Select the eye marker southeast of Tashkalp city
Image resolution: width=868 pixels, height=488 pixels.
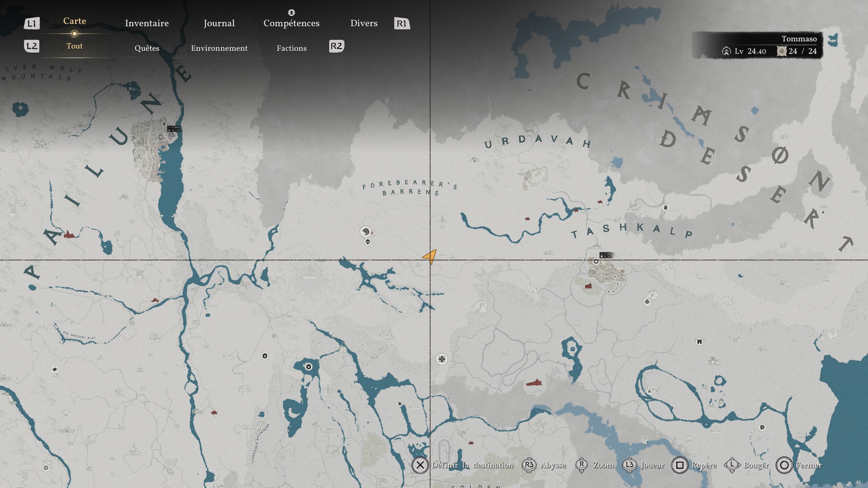(x=647, y=302)
